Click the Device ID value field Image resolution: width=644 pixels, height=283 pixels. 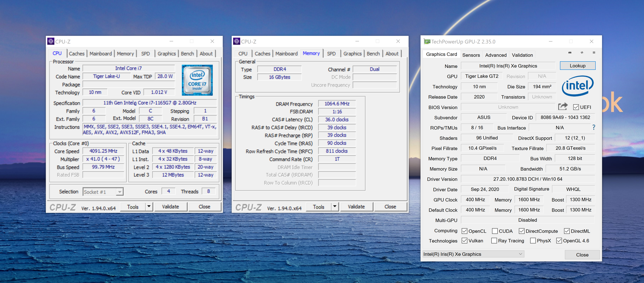(x=565, y=117)
